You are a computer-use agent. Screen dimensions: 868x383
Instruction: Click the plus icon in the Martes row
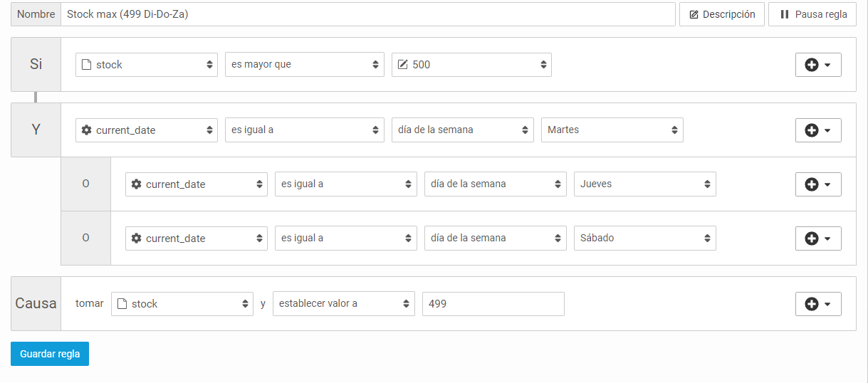pyautogui.click(x=811, y=130)
